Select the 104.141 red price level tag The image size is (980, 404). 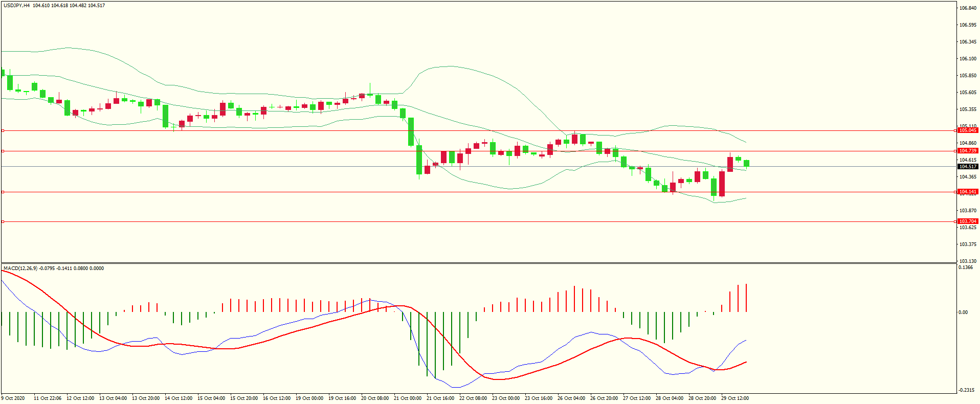coord(968,192)
